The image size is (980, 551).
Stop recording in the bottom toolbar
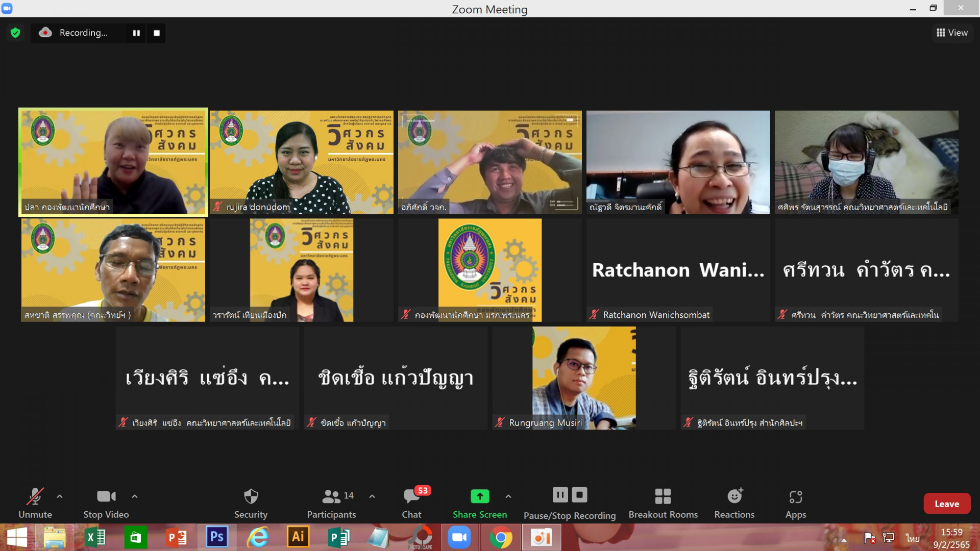pyautogui.click(x=579, y=494)
